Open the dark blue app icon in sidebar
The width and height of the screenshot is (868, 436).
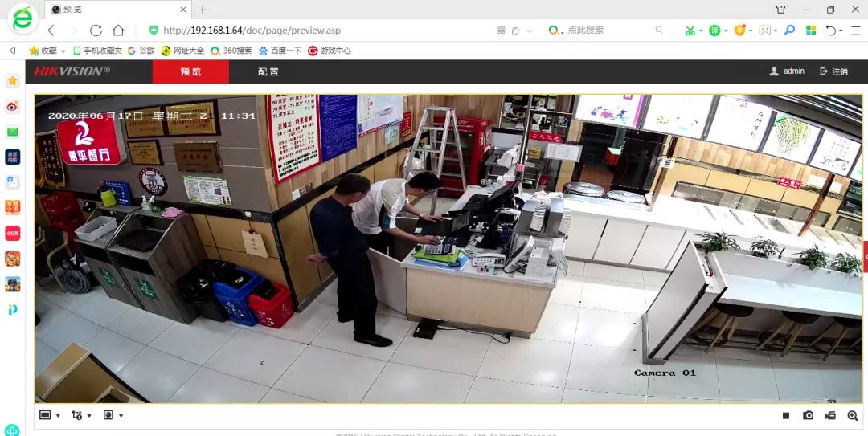[13, 157]
